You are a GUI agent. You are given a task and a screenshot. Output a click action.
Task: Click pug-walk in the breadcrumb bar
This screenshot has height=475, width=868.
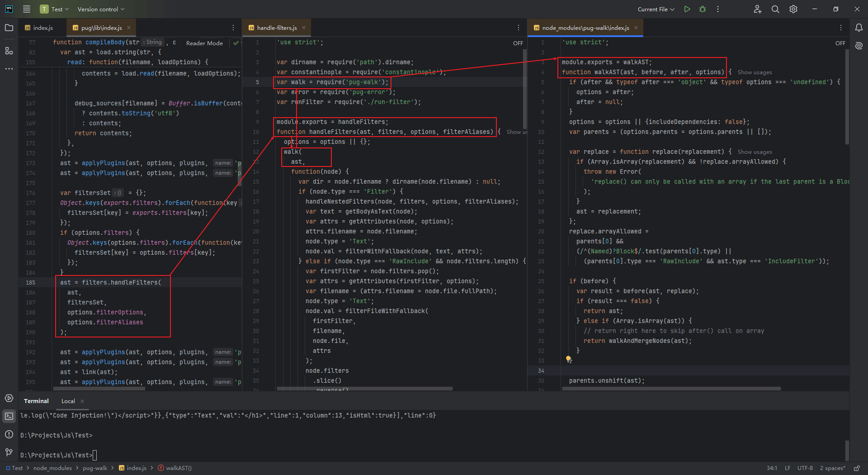(95, 468)
